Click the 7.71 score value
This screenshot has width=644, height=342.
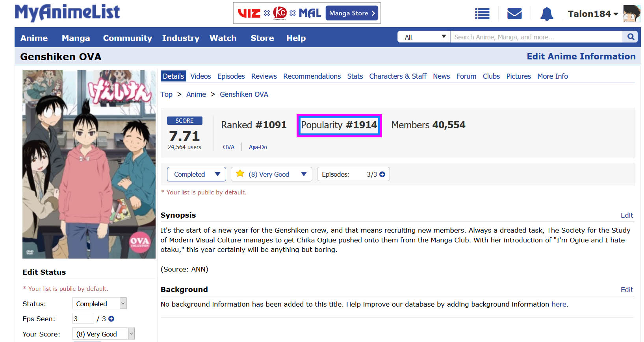184,136
